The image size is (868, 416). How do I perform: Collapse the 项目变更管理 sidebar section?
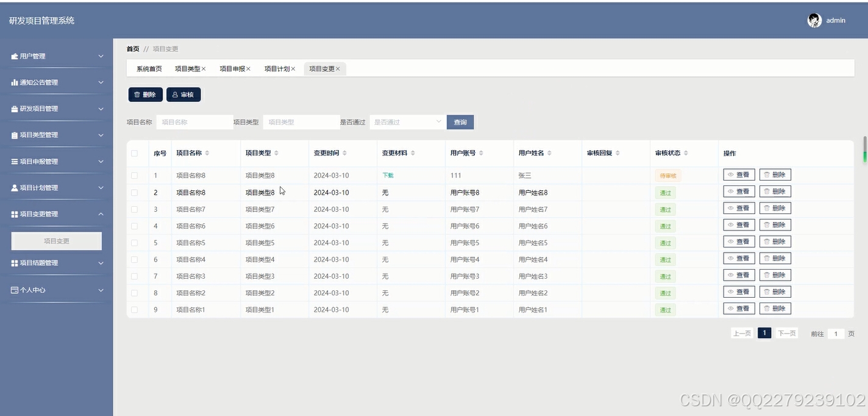pos(56,214)
